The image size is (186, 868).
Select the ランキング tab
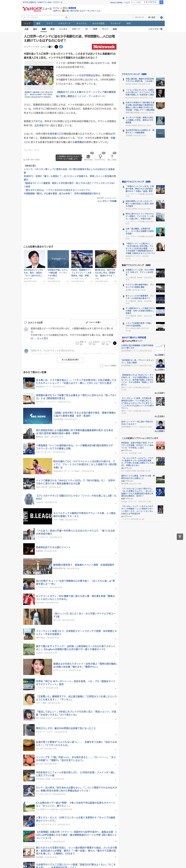coord(115,24)
